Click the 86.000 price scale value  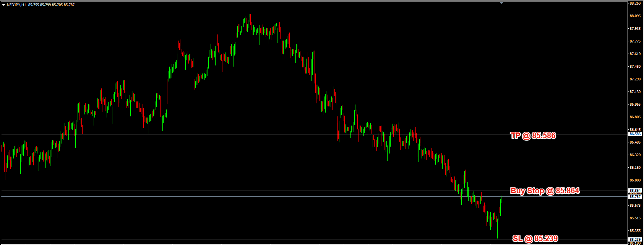coord(635,180)
